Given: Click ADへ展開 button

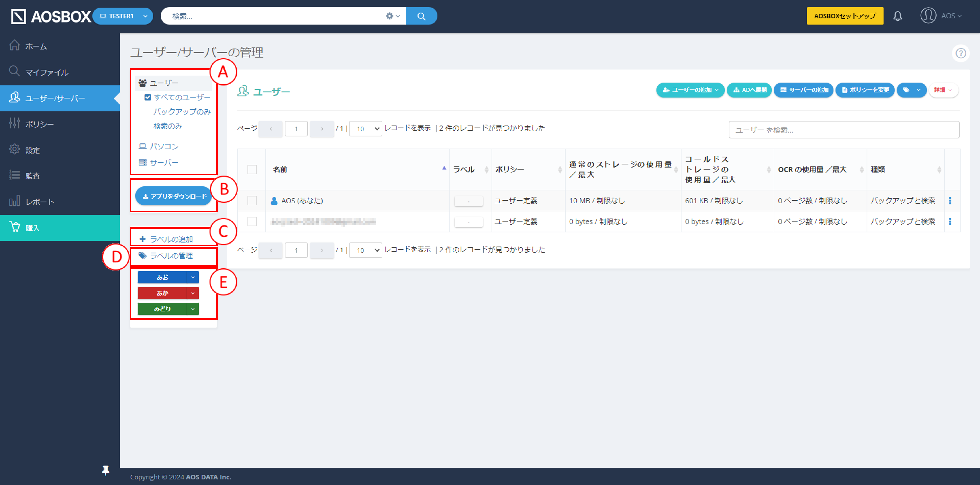Looking at the screenshot, I should click(749, 90).
